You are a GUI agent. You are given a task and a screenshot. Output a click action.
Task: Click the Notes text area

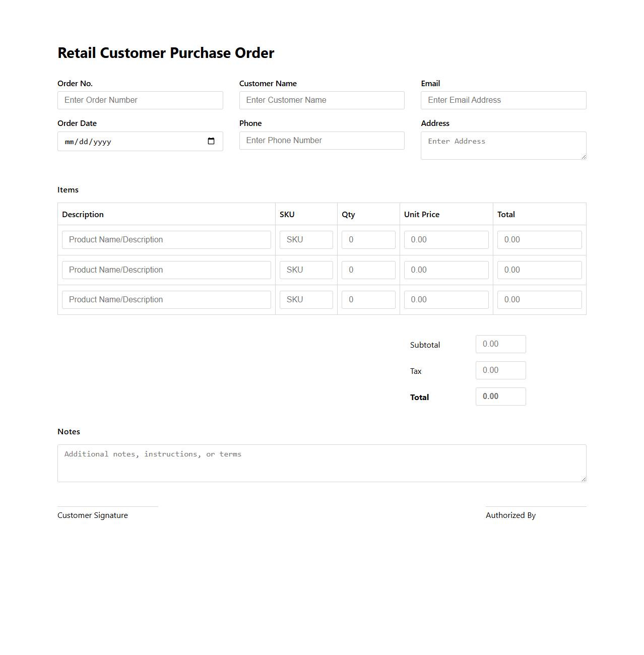(x=321, y=463)
